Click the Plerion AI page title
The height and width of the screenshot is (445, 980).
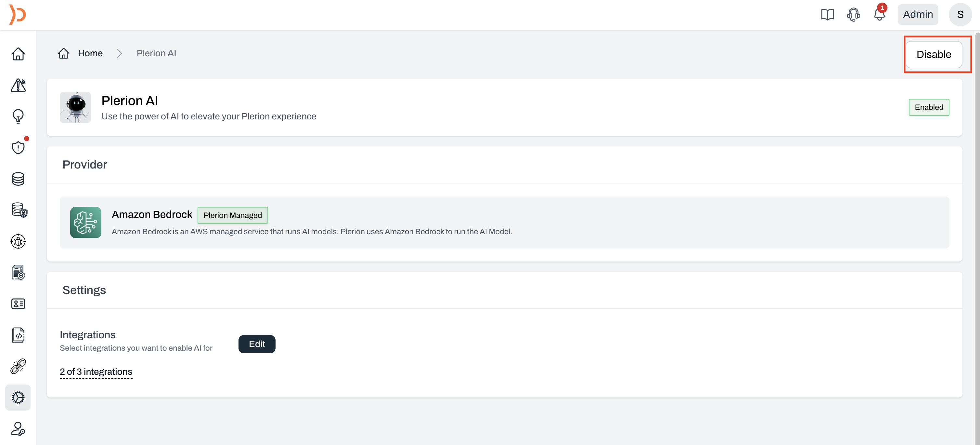tap(129, 101)
